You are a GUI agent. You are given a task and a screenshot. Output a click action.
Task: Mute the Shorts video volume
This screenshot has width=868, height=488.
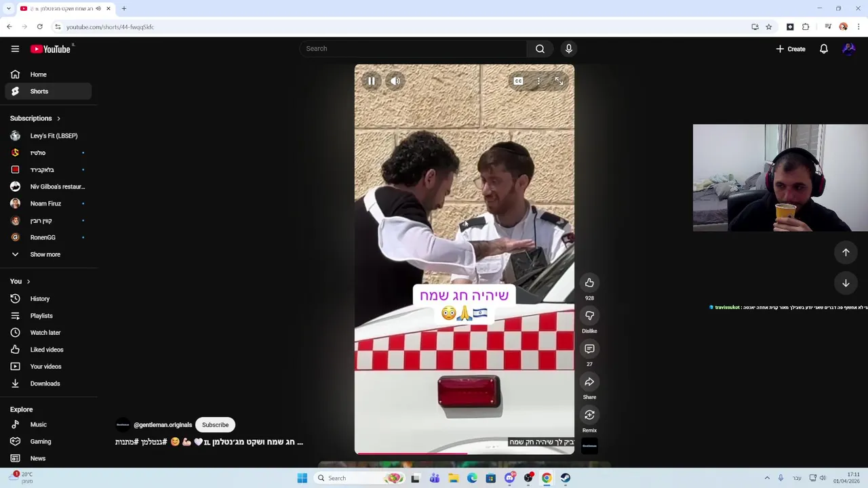(x=395, y=81)
